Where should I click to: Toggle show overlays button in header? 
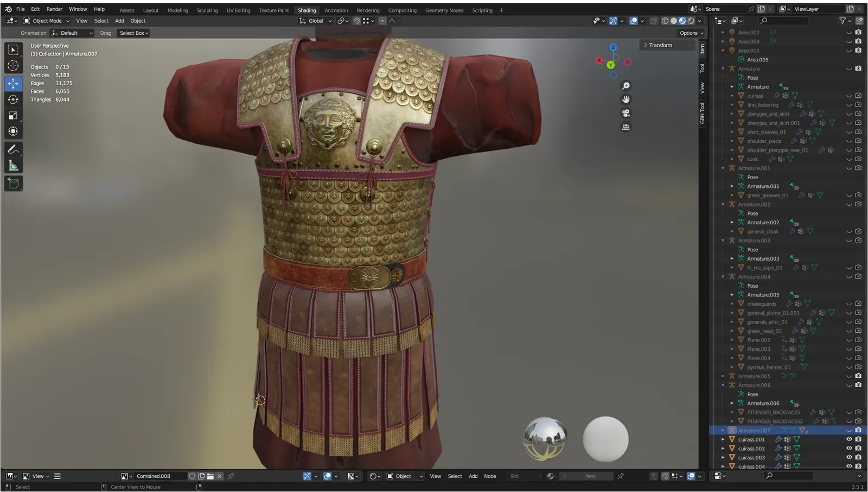click(634, 21)
